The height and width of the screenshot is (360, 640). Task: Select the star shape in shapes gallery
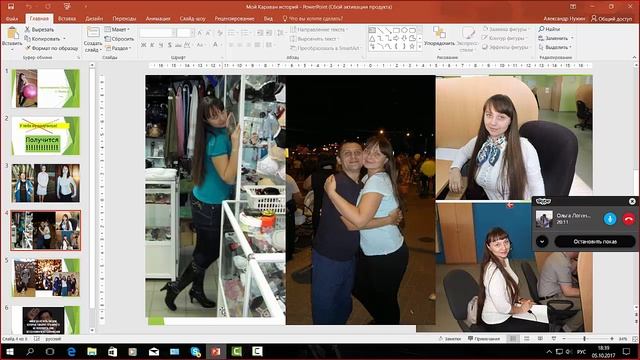click(x=412, y=47)
